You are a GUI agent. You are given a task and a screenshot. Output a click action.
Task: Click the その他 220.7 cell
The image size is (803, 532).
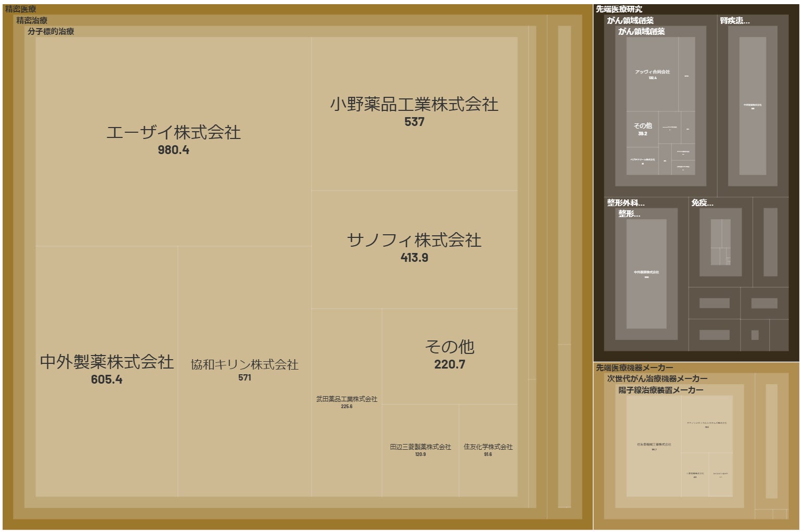[x=450, y=356]
